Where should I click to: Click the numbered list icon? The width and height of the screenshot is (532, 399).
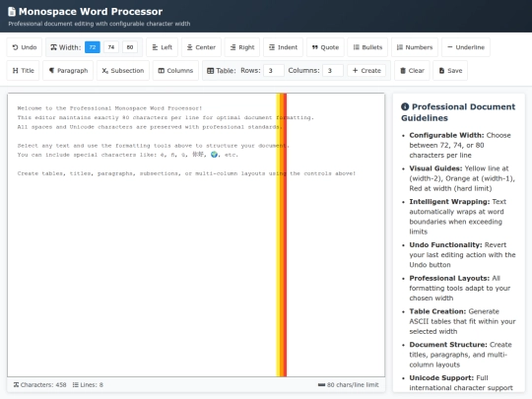[400, 47]
